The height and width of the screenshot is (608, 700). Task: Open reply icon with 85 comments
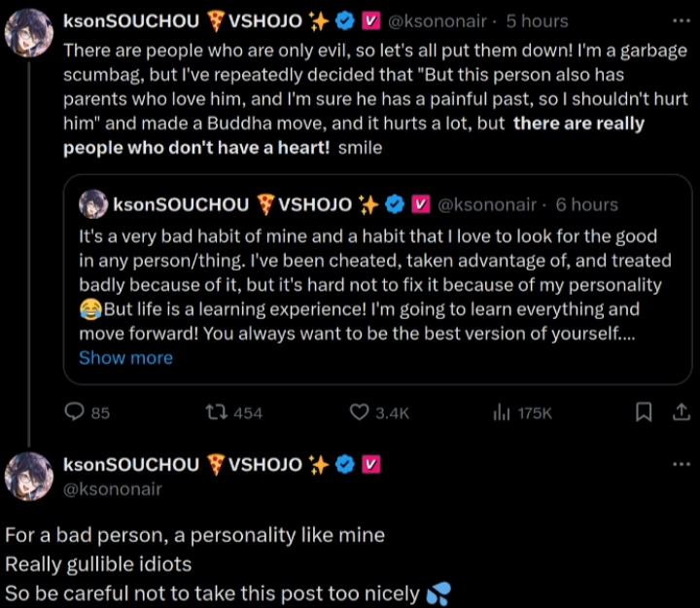pyautogui.click(x=75, y=412)
